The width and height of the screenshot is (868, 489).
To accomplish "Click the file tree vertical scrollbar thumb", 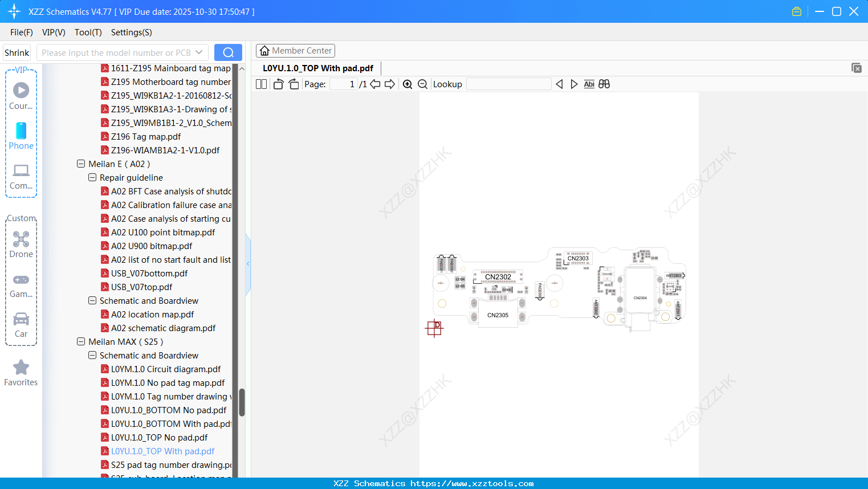I will click(x=242, y=402).
